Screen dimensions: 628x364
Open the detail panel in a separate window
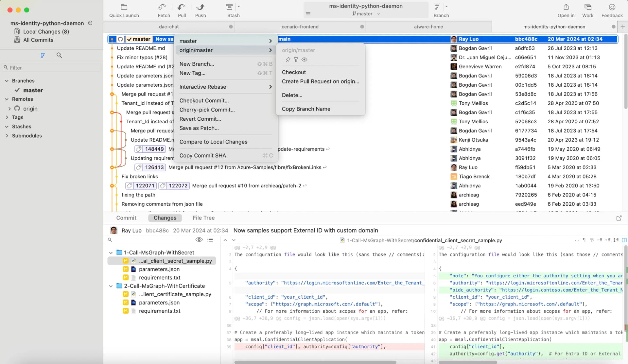[619, 218]
